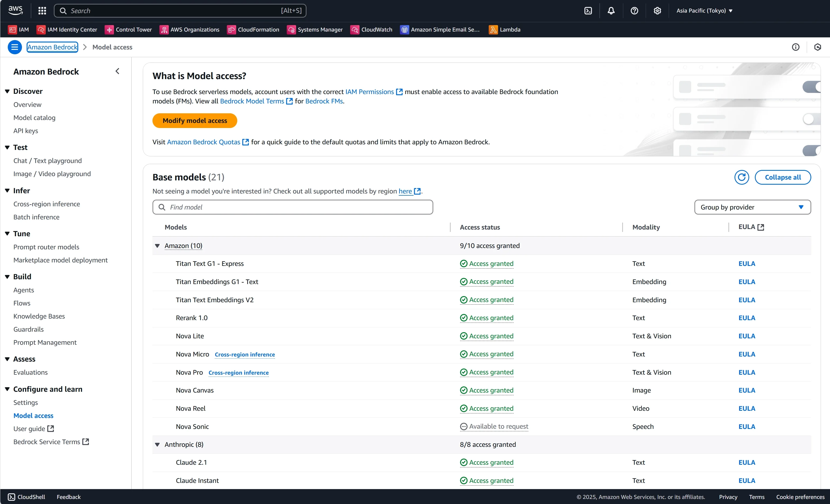Click the Collapse all button
830x504 pixels.
783,177
